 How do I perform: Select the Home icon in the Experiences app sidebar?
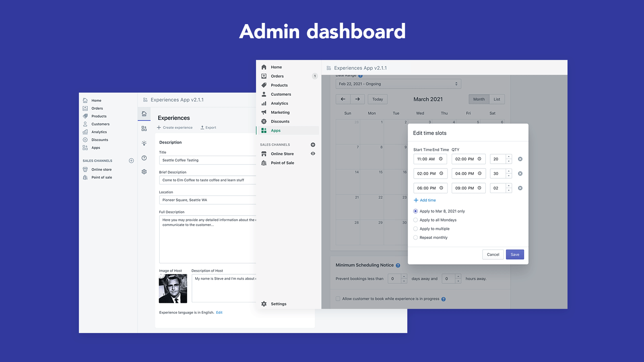click(x=144, y=114)
